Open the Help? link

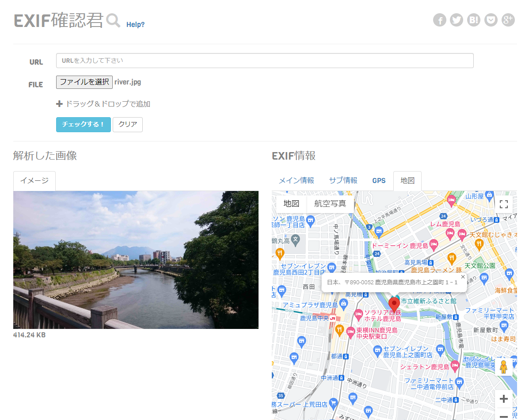coord(135,25)
